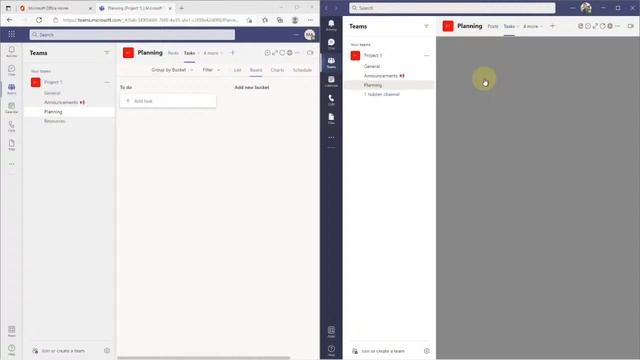Open General channel in browser Teams
The height and width of the screenshot is (360, 640).
(52, 93)
